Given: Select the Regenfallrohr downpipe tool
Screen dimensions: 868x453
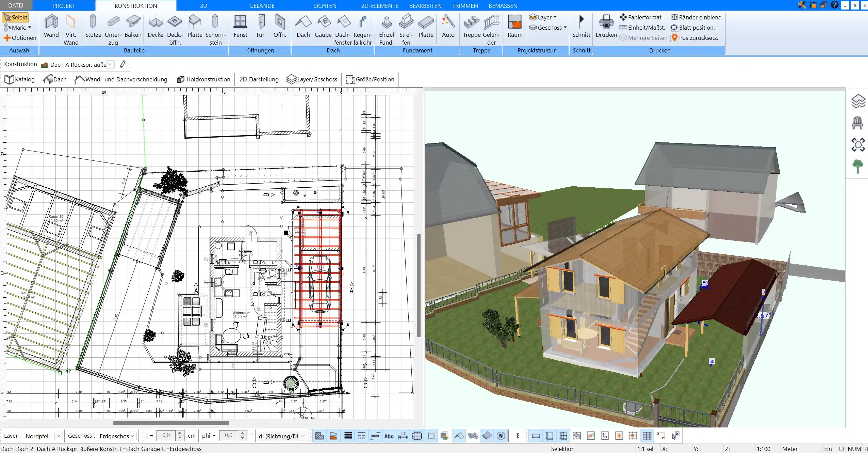Looking at the screenshot, I should 363,30.
